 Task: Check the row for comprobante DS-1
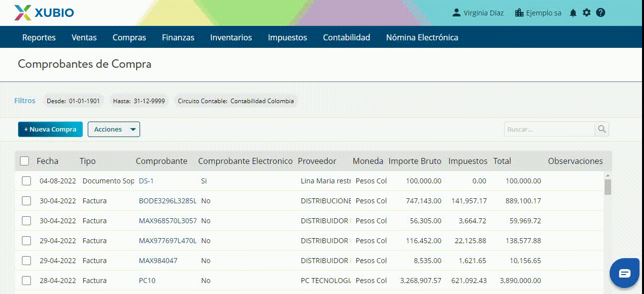point(26,181)
